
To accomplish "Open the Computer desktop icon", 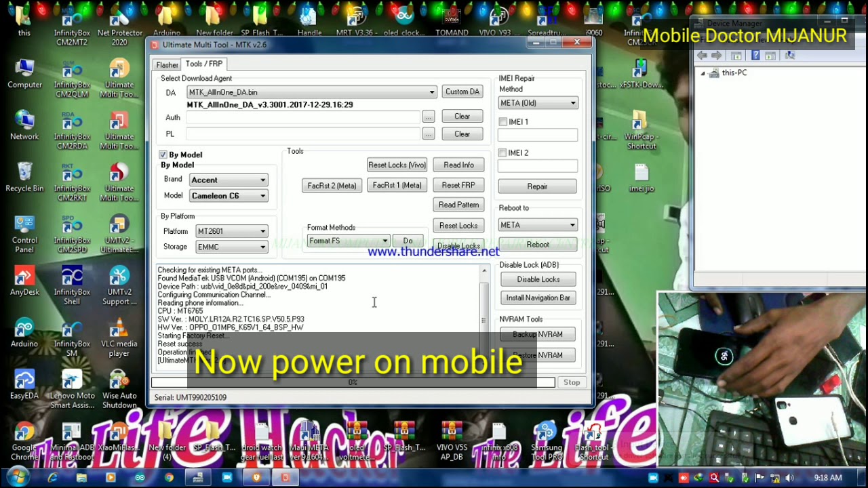I will coord(24,73).
